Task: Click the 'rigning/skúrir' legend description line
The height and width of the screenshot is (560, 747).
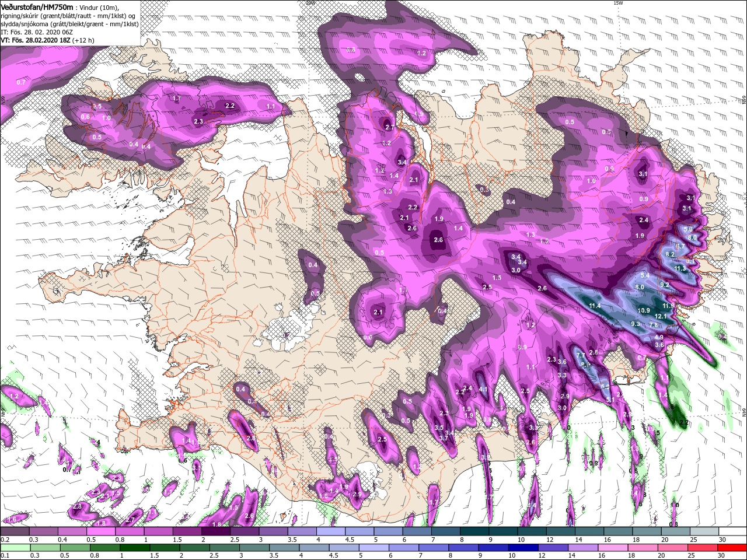Action: (x=68, y=16)
